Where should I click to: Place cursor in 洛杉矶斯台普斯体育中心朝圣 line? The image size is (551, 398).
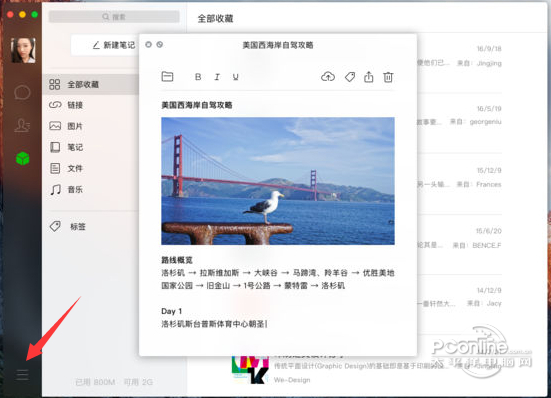pyautogui.click(x=214, y=324)
